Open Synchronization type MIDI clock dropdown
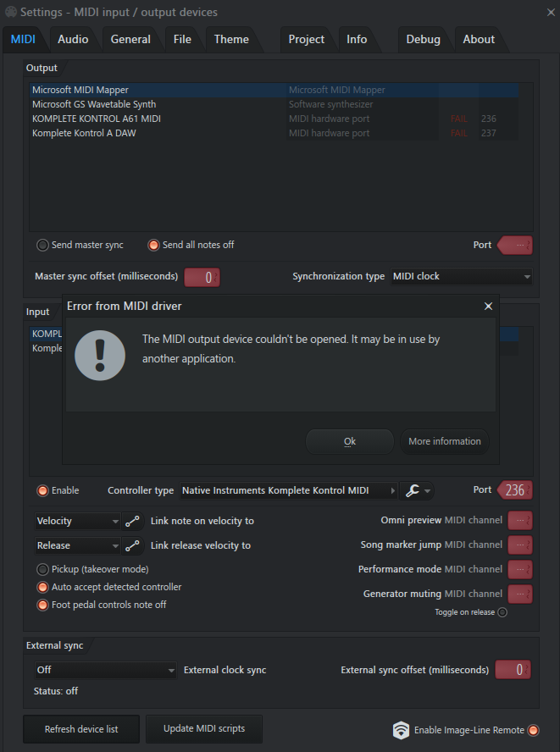 point(462,277)
